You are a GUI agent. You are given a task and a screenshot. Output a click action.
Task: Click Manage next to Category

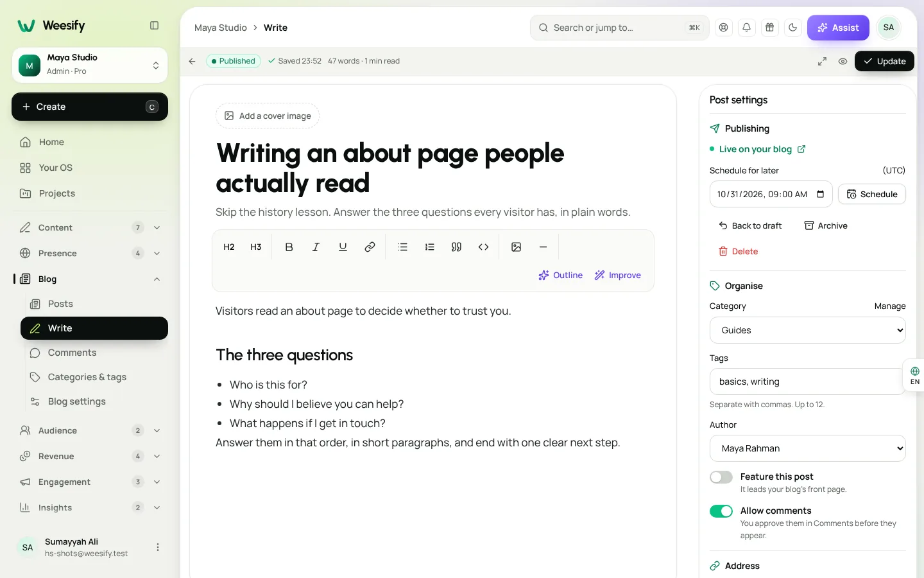[890, 306]
